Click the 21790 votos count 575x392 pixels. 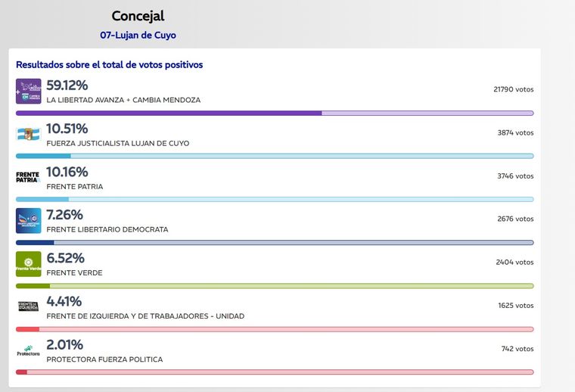pyautogui.click(x=513, y=89)
